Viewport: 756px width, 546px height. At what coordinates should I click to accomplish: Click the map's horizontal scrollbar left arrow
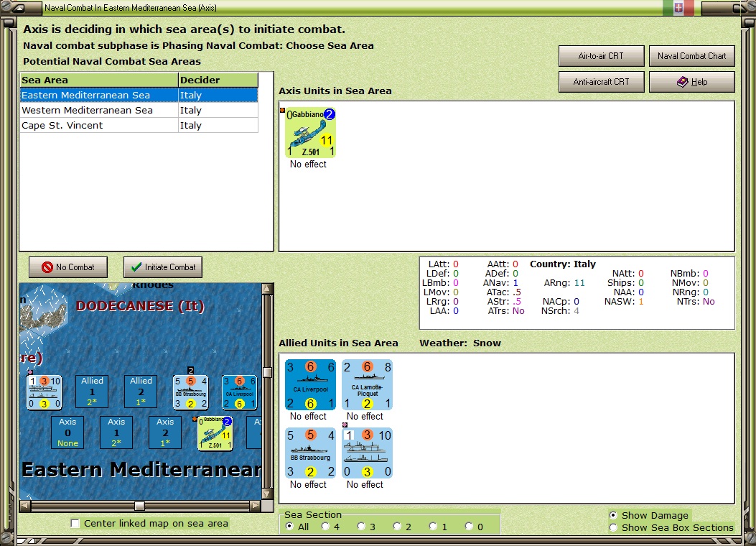point(25,506)
